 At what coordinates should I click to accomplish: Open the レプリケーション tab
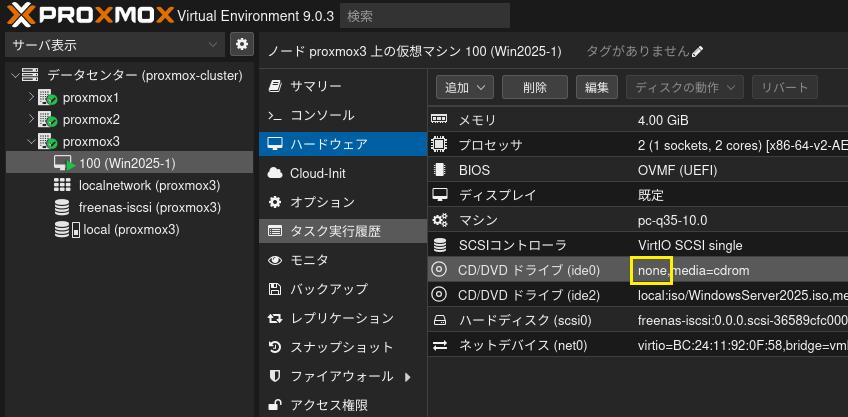click(343, 318)
